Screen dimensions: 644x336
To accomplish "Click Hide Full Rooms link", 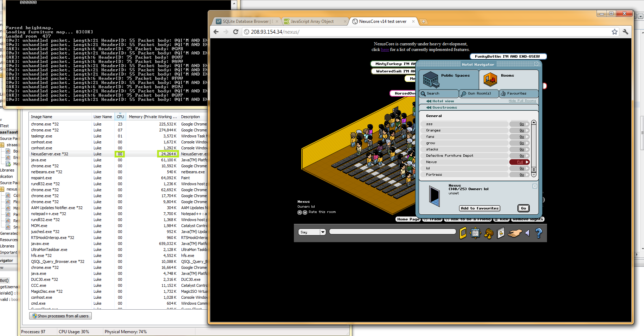I will click(522, 101).
